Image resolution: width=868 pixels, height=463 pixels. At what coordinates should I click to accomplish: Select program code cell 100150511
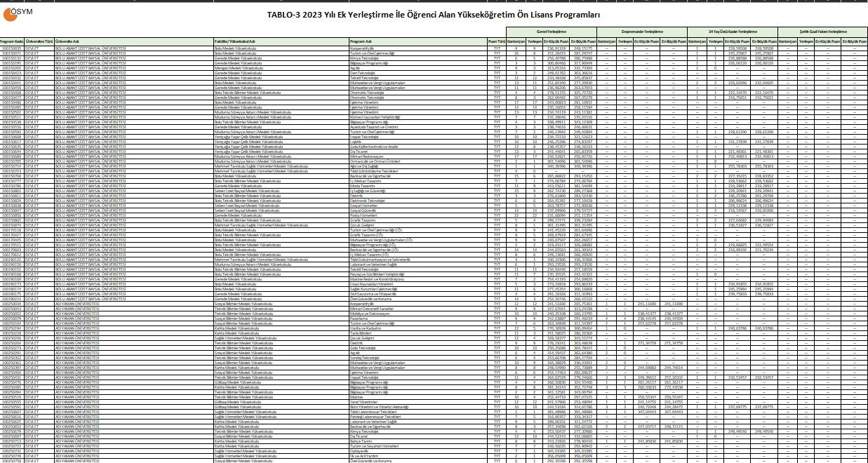(x=12, y=117)
